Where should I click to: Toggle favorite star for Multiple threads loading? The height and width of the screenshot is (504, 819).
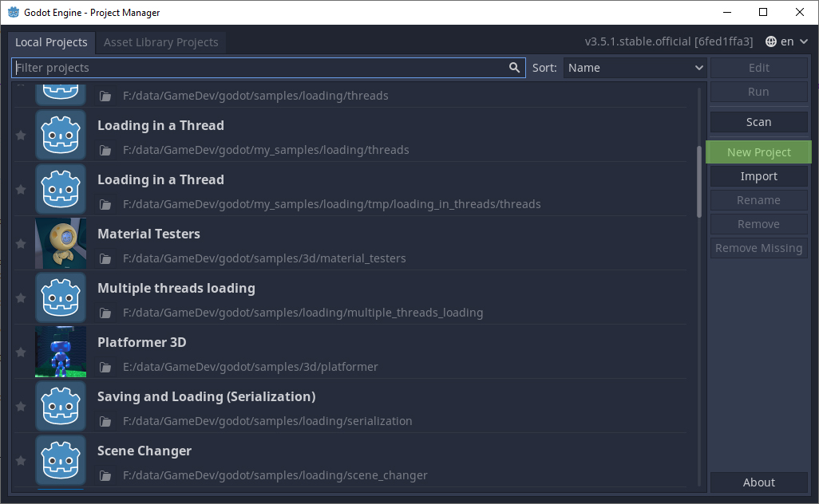[x=21, y=298]
